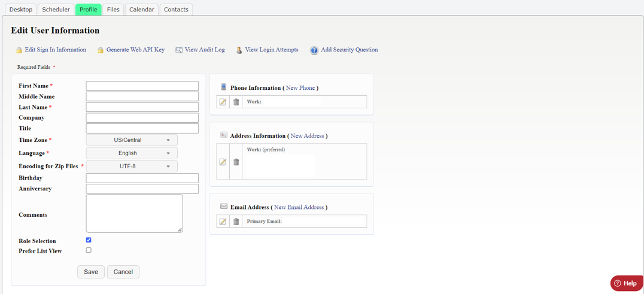This screenshot has height=294, width=644.
Task: Edit the Work address with the pencil icon
Action: pos(223,162)
